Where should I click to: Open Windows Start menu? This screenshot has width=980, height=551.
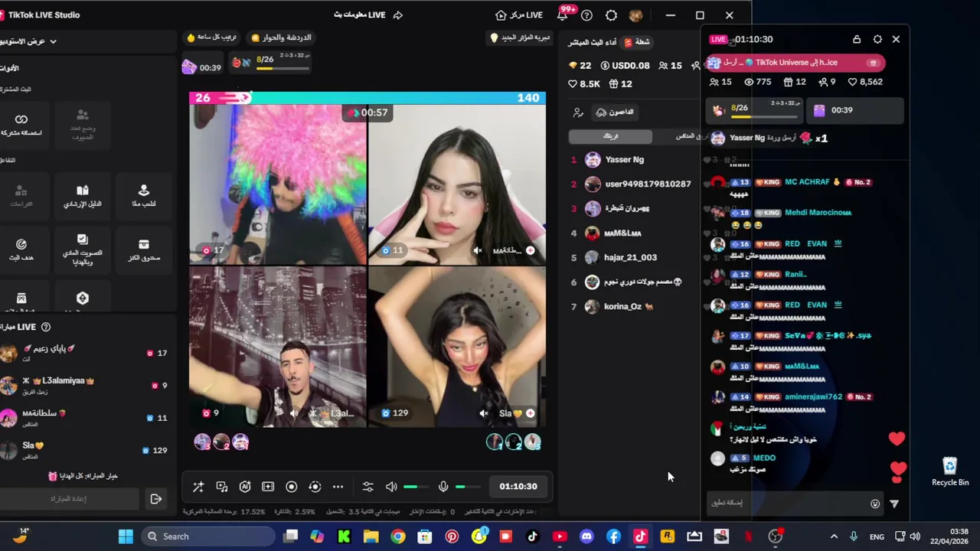point(126,536)
